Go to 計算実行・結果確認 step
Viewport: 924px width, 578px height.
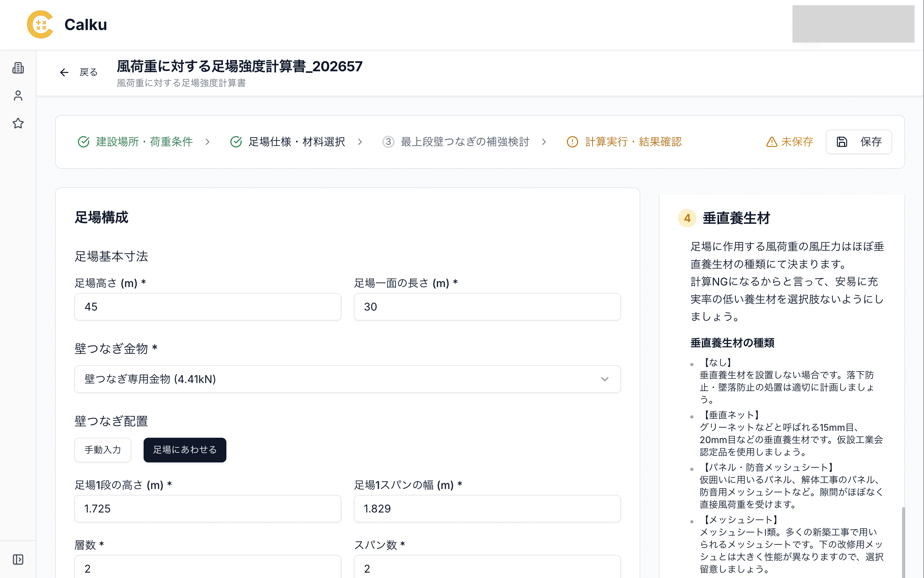tap(624, 142)
